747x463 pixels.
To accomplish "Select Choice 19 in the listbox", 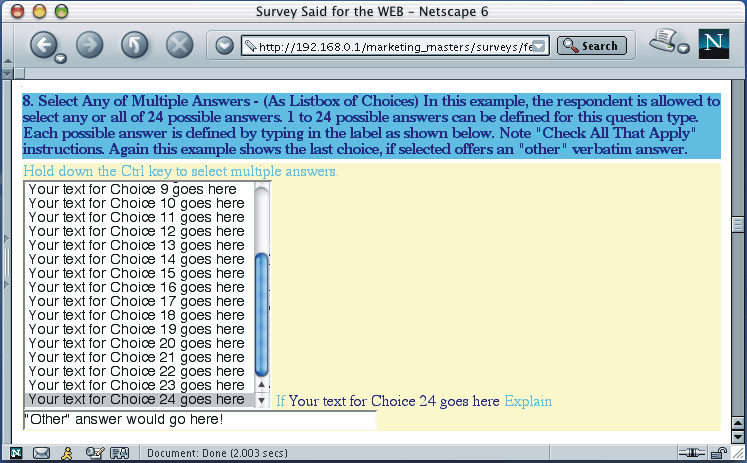I will tap(139, 330).
